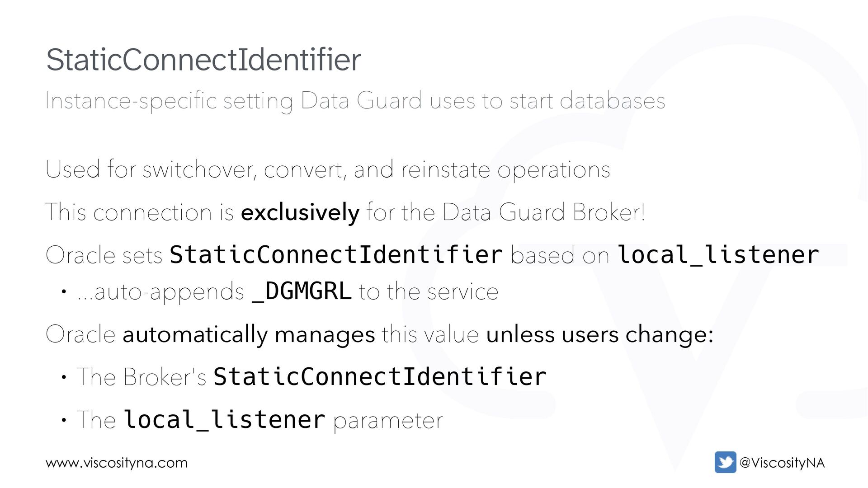This screenshot has height=488, width=868.
Task: Open the www.viscosityna.com link
Action: click(x=117, y=463)
